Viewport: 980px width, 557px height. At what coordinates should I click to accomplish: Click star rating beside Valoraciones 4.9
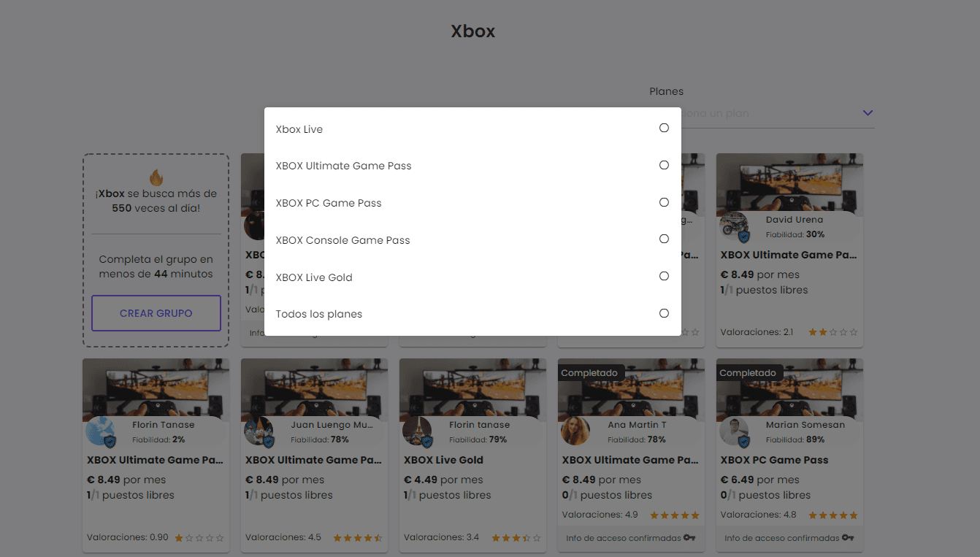675,515
